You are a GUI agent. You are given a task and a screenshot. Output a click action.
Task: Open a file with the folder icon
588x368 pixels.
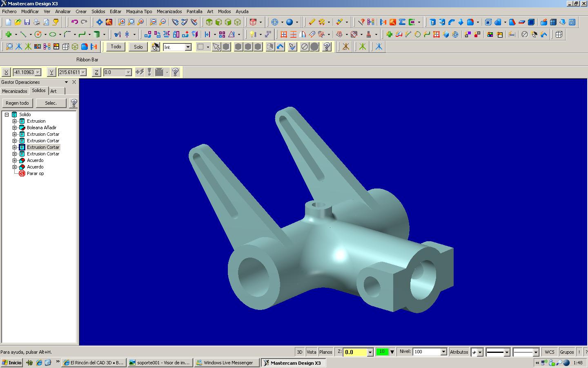[18, 22]
